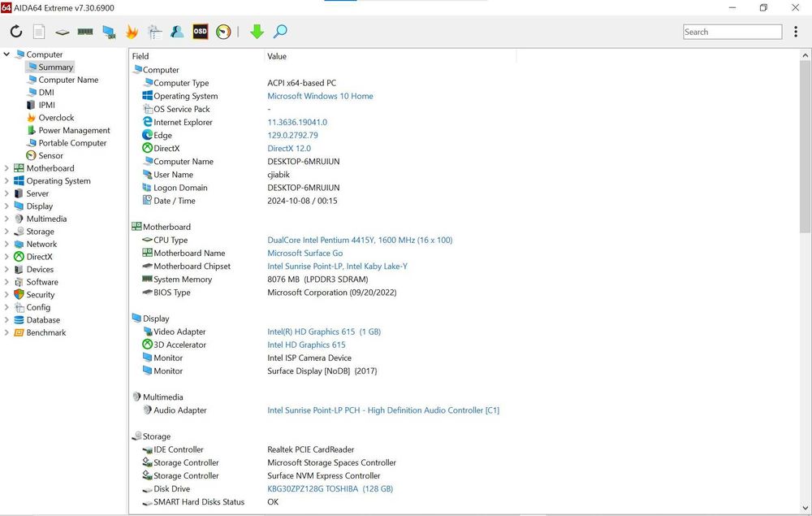Open Intel Sunrise Point-LP, Intel Kaby Lake-Y link
Screen dimensions: 812x516
(337, 267)
